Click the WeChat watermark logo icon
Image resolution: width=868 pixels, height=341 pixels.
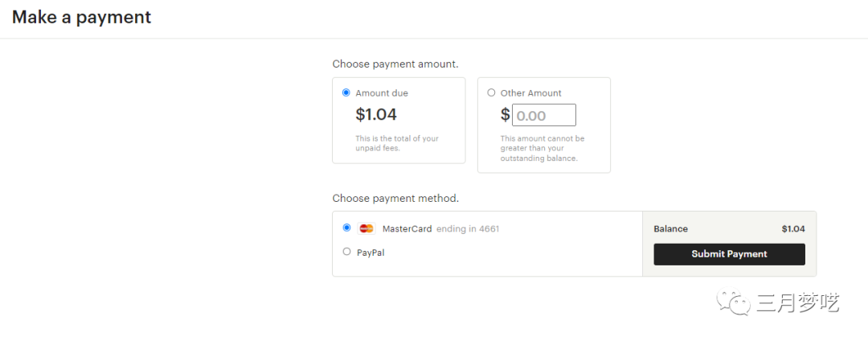click(x=735, y=303)
